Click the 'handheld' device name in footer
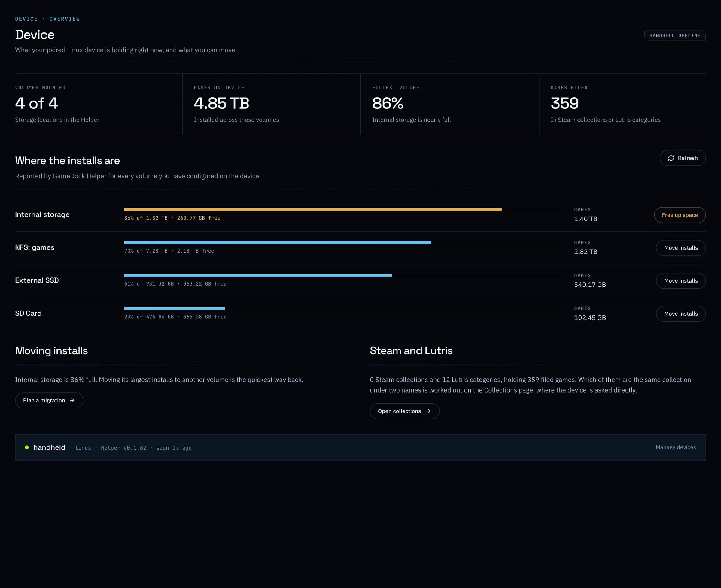Screen dimensions: 721x588 coord(50,447)
